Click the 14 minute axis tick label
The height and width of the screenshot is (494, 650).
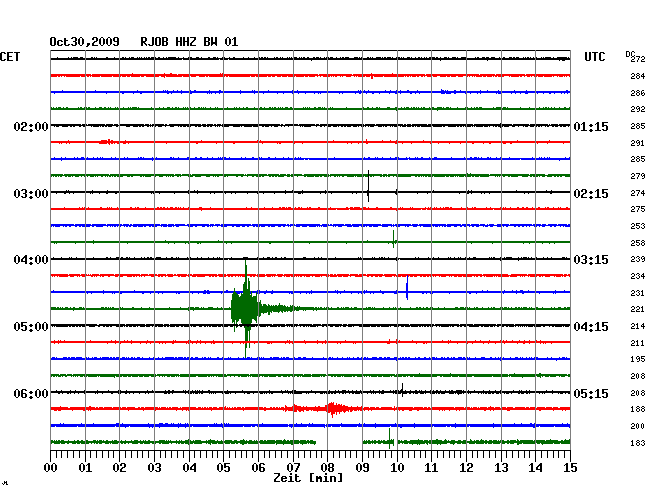(536, 468)
